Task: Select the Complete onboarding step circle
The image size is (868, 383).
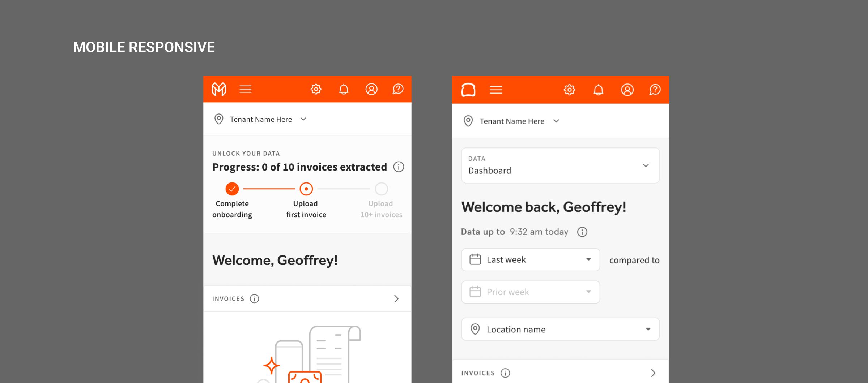Action: [x=232, y=189]
